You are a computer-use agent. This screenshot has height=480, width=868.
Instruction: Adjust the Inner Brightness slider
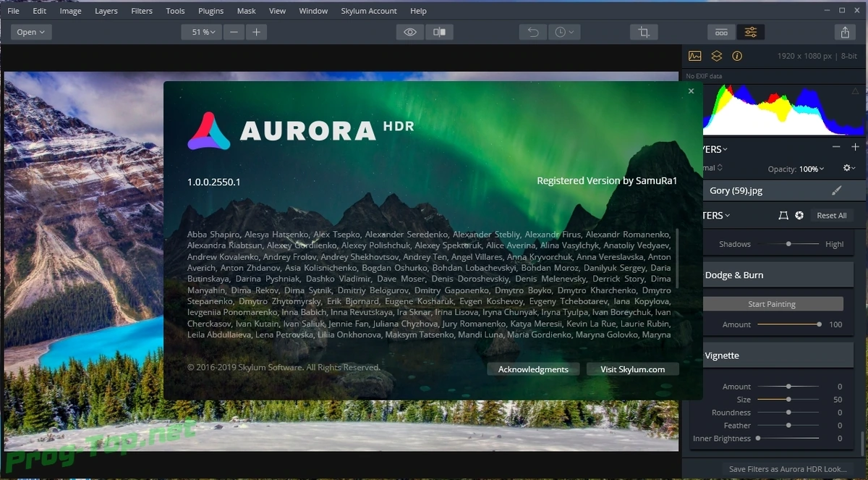[788, 439]
